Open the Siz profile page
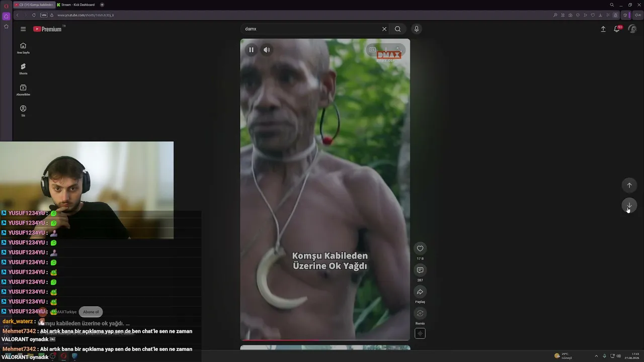This screenshot has width=644, height=362. pos(23,111)
